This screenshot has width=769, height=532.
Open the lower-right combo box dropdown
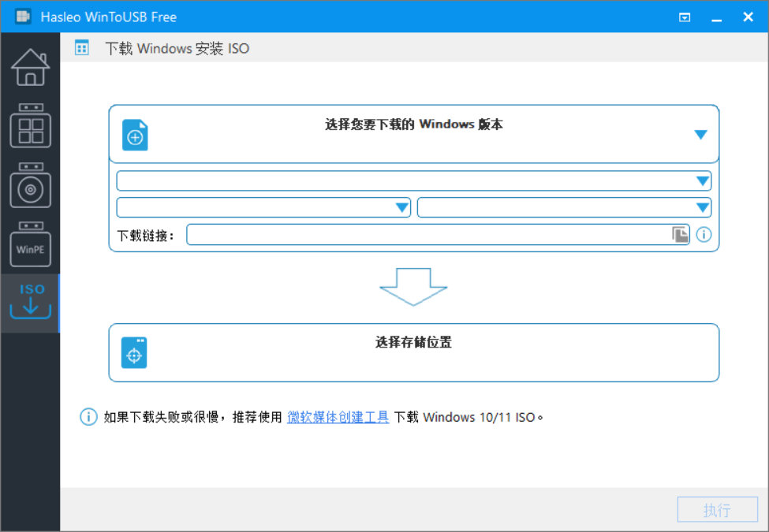point(564,207)
